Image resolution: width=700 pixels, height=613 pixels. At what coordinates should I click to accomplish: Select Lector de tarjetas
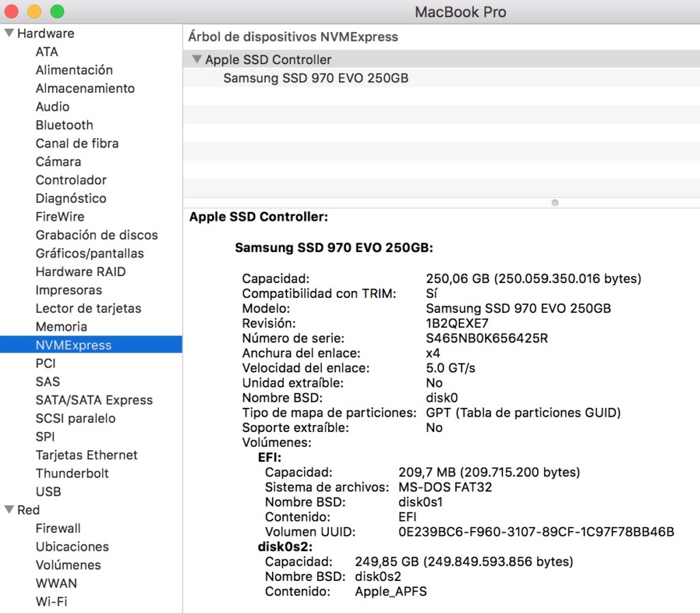click(88, 308)
